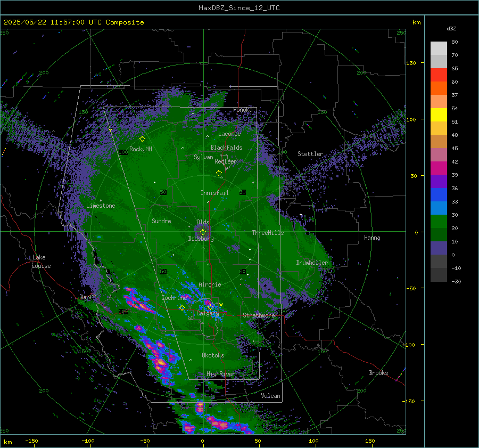Click the Vulcan label
The height and width of the screenshot is (448, 479).
pos(271,396)
